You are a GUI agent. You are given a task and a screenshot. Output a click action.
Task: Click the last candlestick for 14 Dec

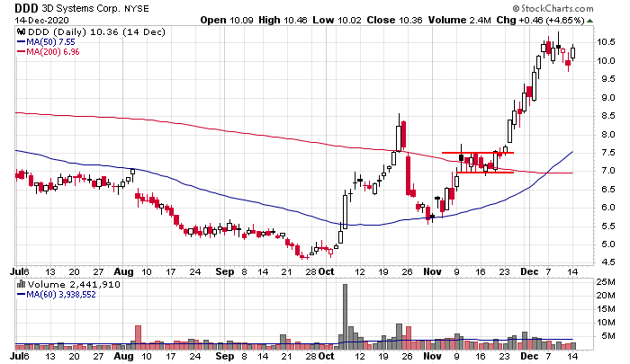click(x=573, y=53)
